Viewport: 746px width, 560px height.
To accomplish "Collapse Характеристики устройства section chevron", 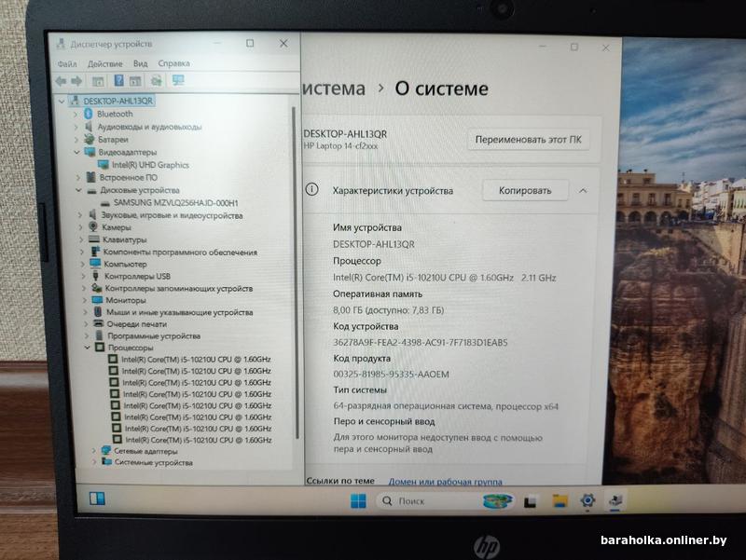I will tap(583, 191).
